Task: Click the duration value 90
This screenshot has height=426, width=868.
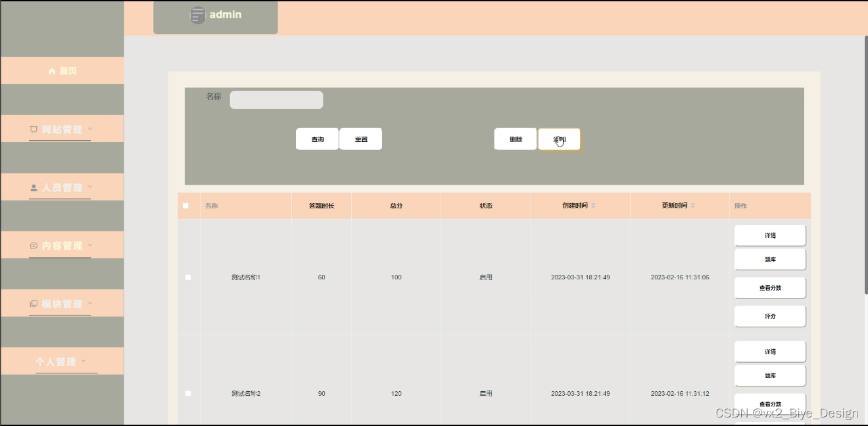Action: coord(322,393)
